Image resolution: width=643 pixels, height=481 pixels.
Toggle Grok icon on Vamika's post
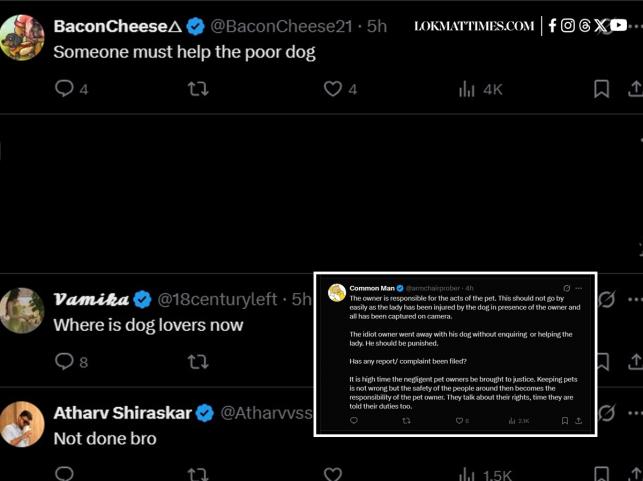tap(606, 299)
